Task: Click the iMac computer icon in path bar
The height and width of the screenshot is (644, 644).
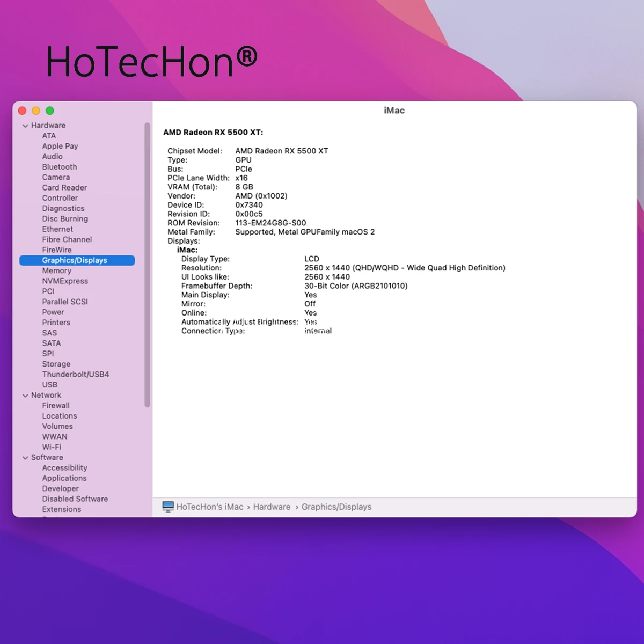Action: coord(168,507)
